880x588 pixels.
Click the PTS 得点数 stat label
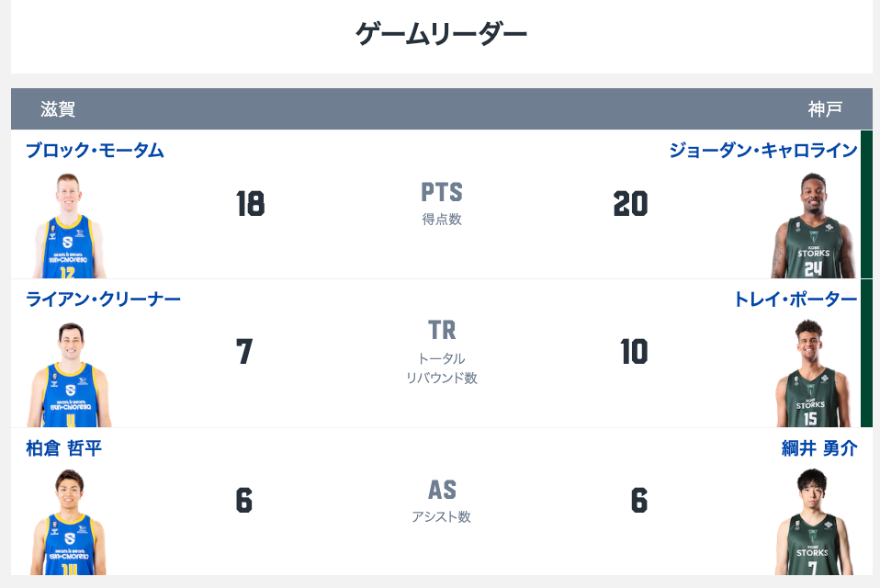click(442, 204)
